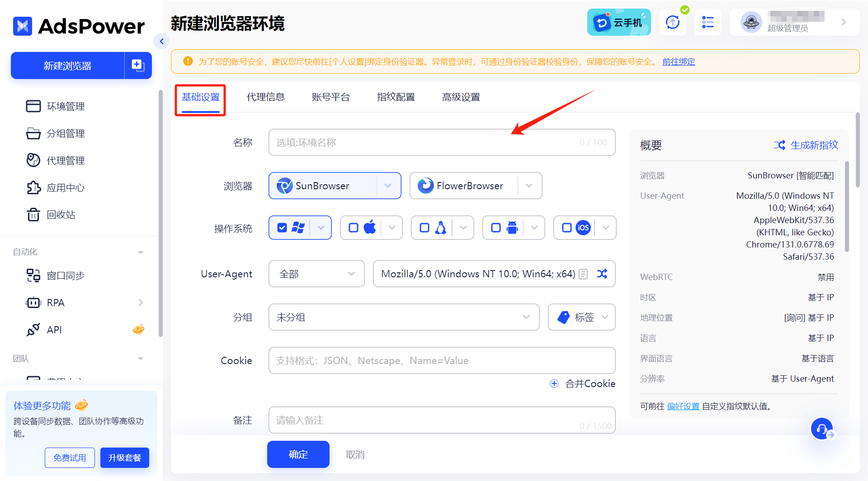Click the customer support headset icon
This screenshot has width=868, height=481.
[821, 428]
